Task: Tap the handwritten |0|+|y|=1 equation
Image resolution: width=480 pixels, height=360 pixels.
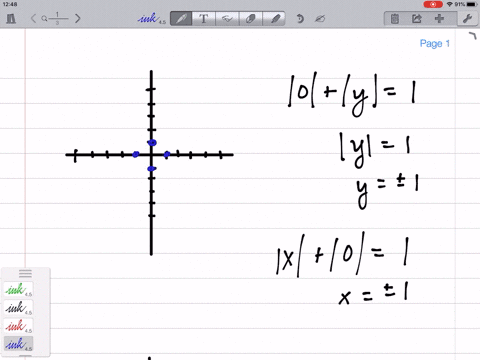Action: (x=352, y=95)
